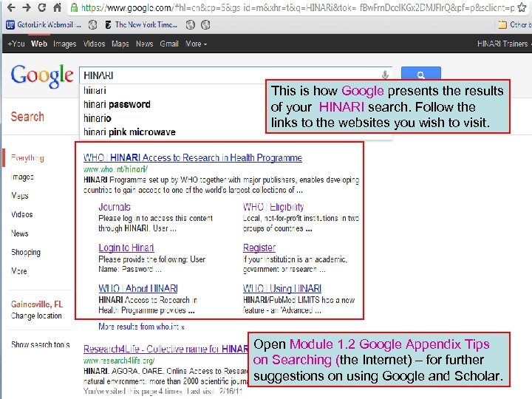The image size is (532, 399).
Task: Open the WHO Eligibility sitelink
Action: point(273,207)
